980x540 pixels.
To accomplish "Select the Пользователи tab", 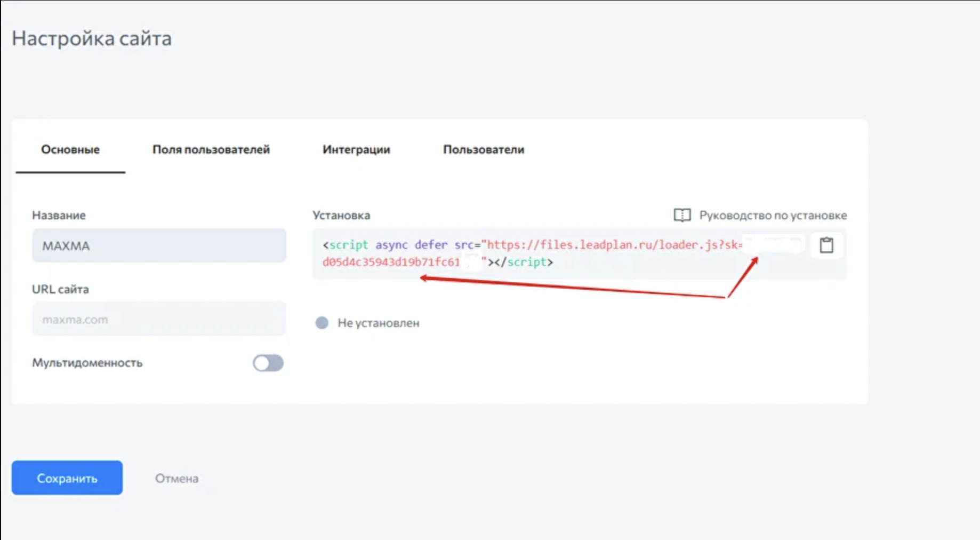I will 484,149.
